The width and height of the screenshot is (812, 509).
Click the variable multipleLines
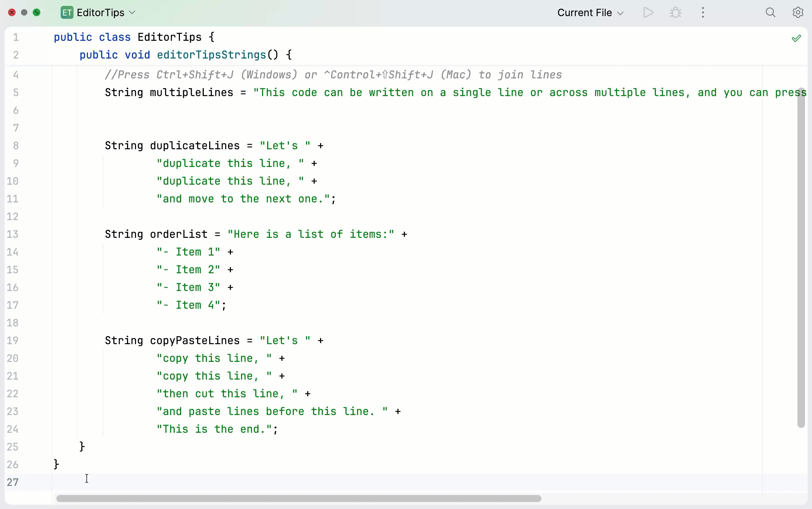[x=191, y=93]
